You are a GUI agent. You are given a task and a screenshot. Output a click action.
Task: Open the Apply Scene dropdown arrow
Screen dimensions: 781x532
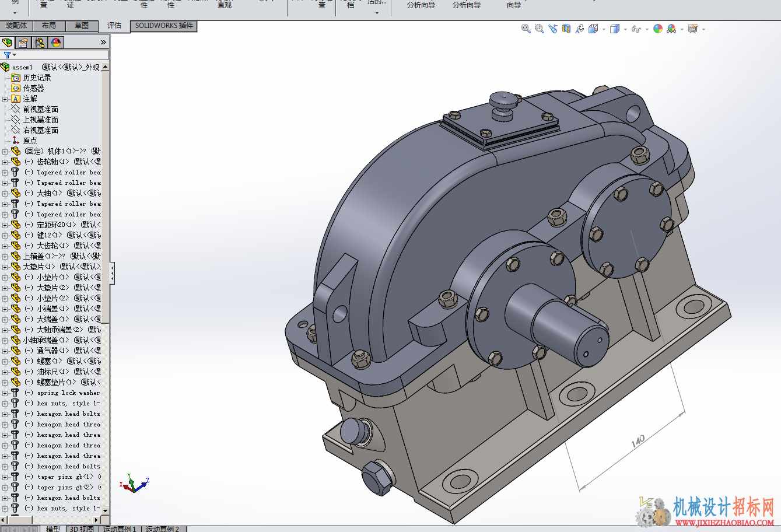682,29
